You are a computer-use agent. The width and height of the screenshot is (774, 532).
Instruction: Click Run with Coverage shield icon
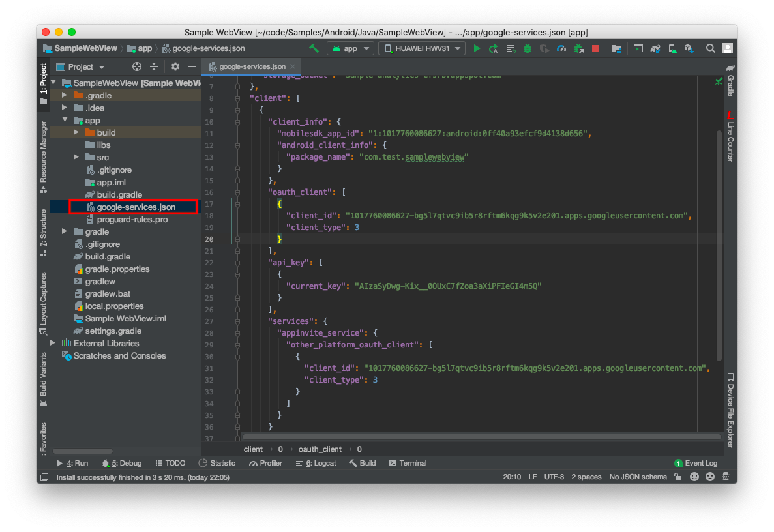point(544,48)
